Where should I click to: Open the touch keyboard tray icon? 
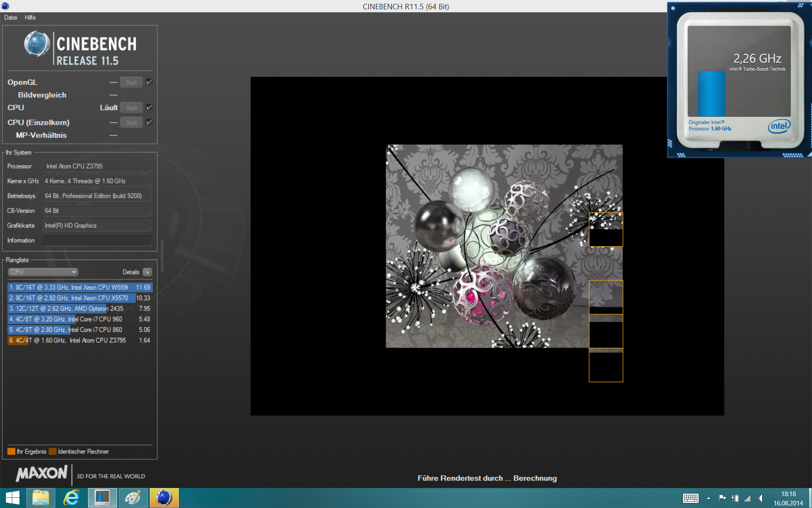click(x=691, y=498)
